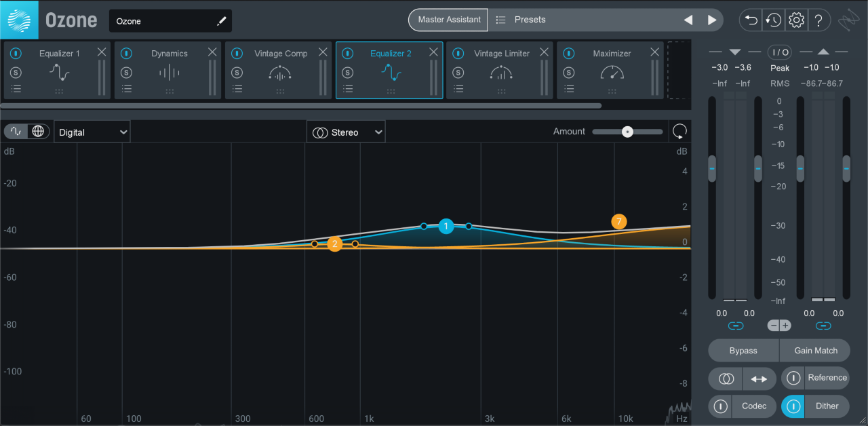Image resolution: width=868 pixels, height=426 pixels.
Task: Select the Maximizer module
Action: (610, 71)
